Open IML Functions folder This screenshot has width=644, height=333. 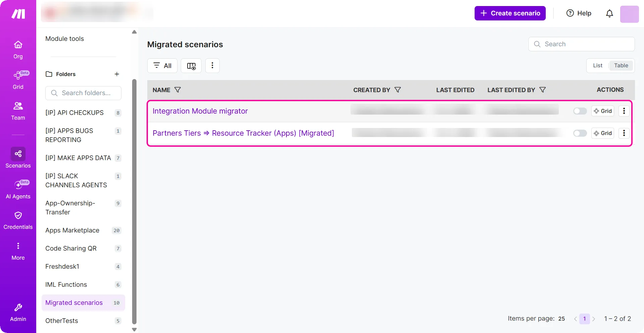83,284
